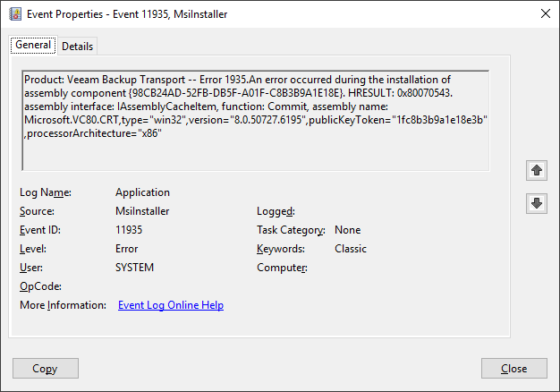Click the 'Log Name:' label
The width and height of the screenshot is (560, 392).
pyautogui.click(x=46, y=192)
